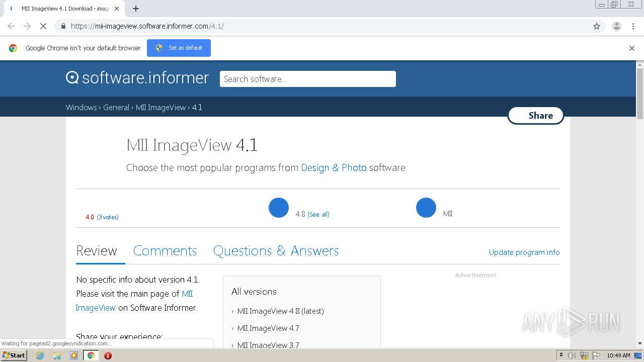The image size is (644, 362).
Task: Show hidden system tray icons
Action: pos(561,355)
